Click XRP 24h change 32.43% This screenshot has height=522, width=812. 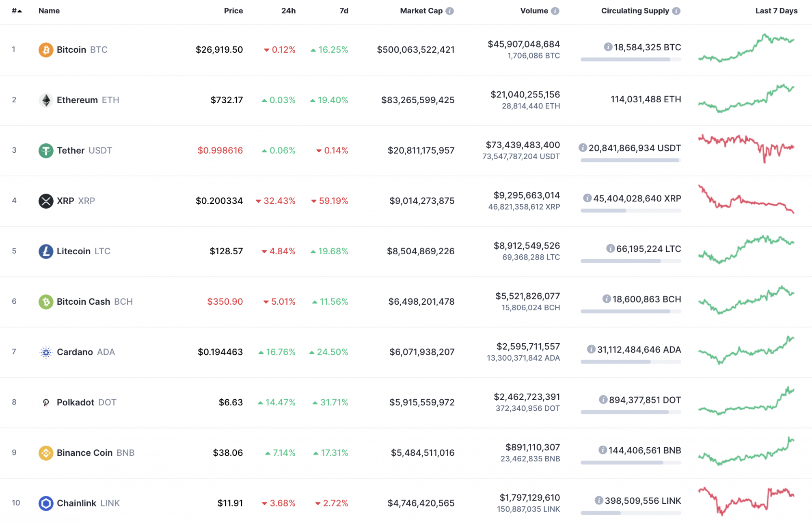276,201
